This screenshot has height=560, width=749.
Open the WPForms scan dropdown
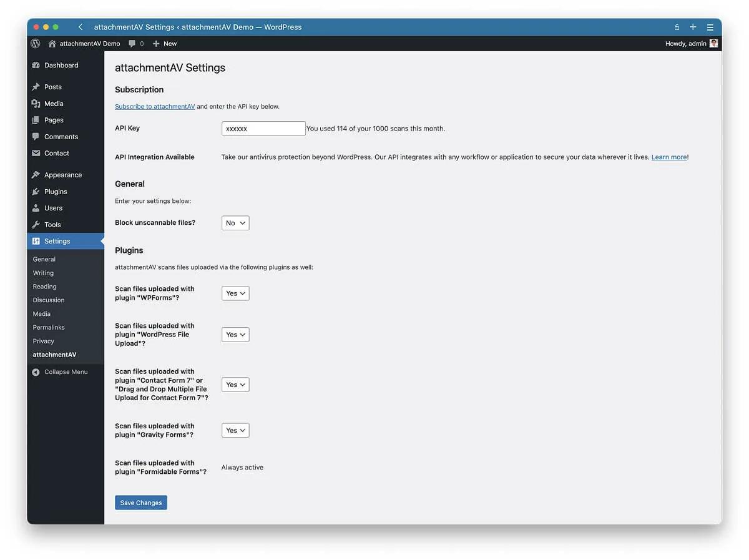pyautogui.click(x=235, y=293)
